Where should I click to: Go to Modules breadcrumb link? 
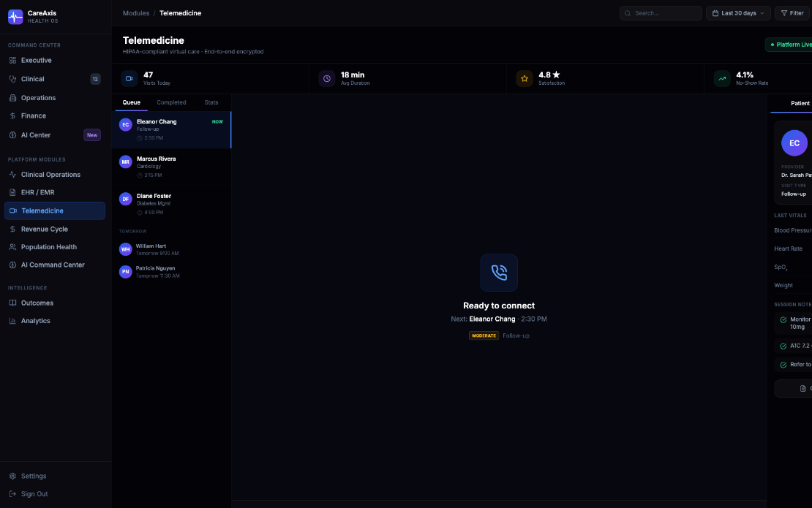135,13
